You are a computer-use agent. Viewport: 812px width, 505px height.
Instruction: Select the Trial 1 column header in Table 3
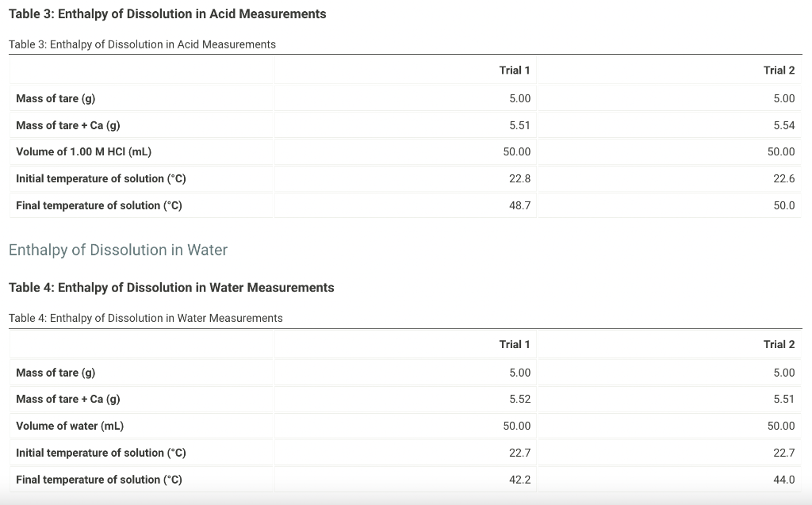(x=515, y=70)
